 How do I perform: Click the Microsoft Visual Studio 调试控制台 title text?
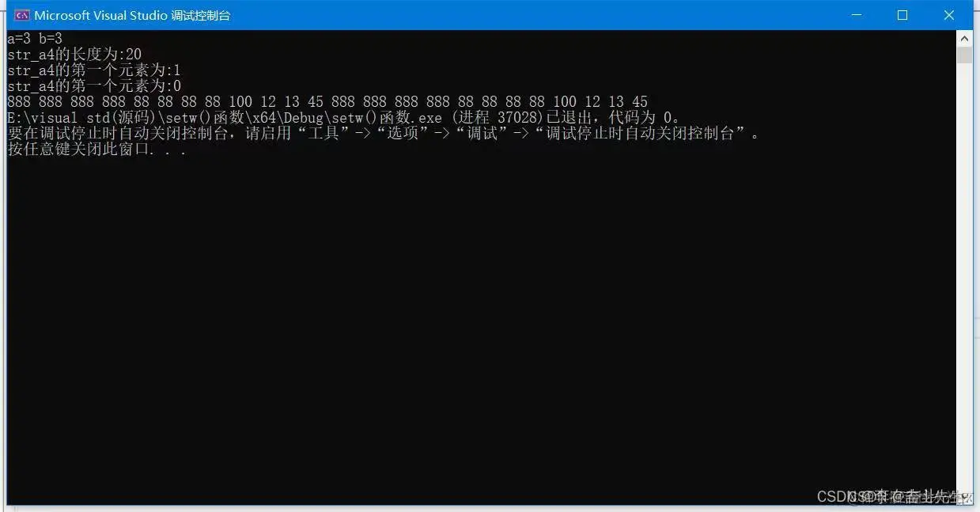133,15
